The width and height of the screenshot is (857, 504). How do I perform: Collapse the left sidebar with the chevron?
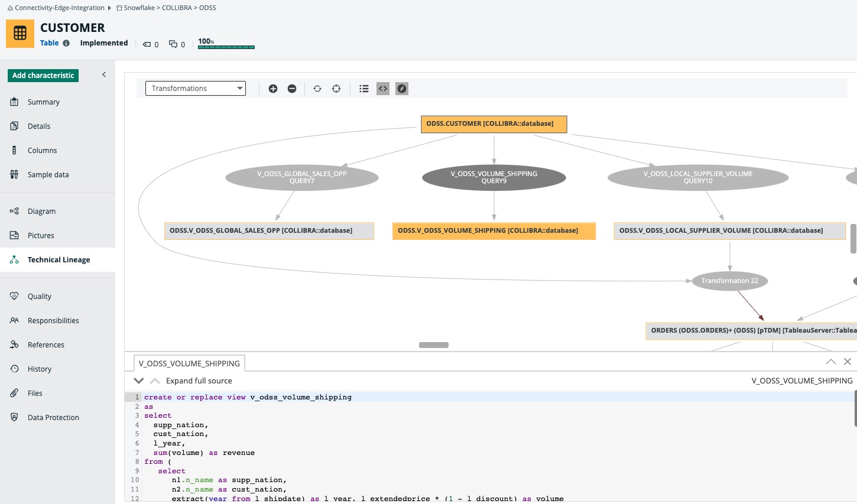[x=104, y=74]
